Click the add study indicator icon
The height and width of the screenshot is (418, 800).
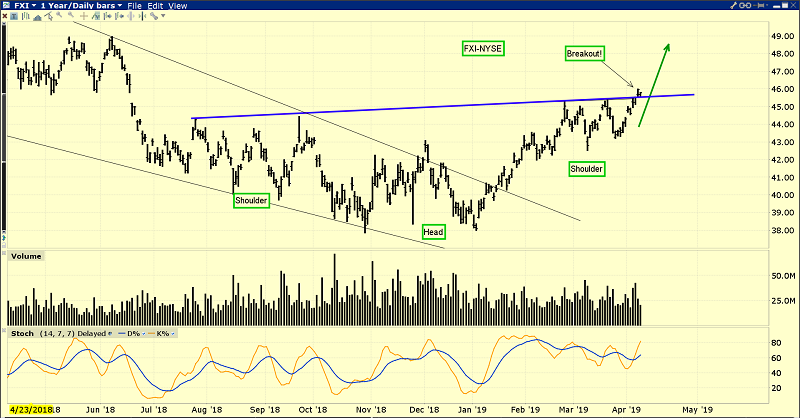(x=96, y=16)
